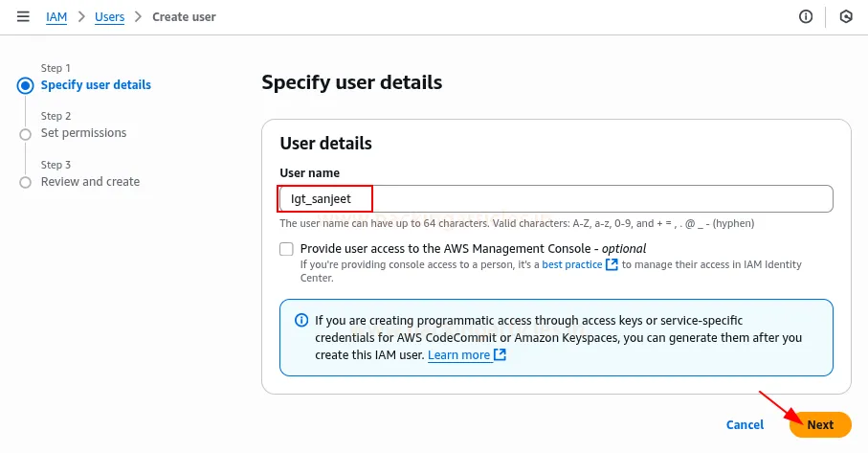Click external link icon beside 'Learn more'
The width and height of the screenshot is (868, 453).
click(x=500, y=355)
